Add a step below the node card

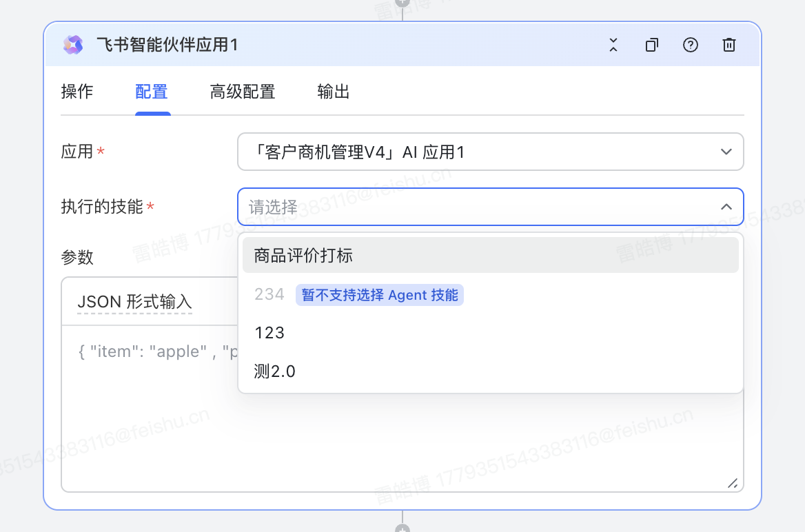tap(402, 528)
